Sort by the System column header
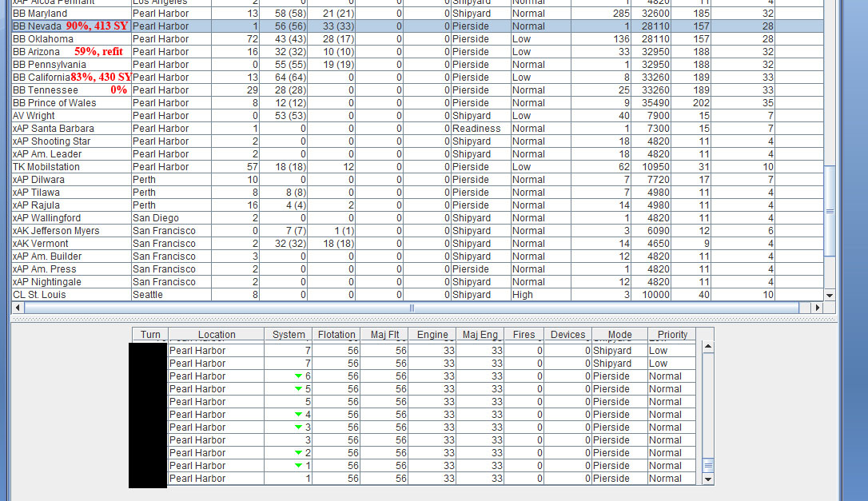Viewport: 868px width, 501px height. [x=289, y=334]
